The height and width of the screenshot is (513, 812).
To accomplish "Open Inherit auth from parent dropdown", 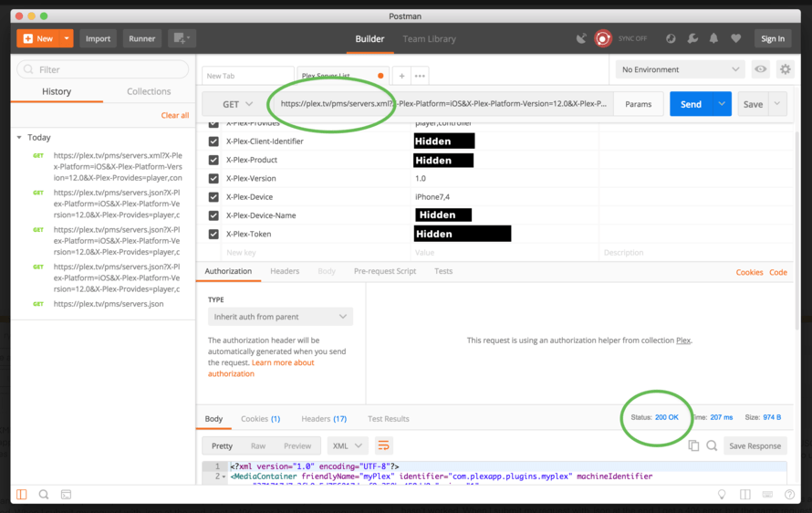I will [280, 317].
